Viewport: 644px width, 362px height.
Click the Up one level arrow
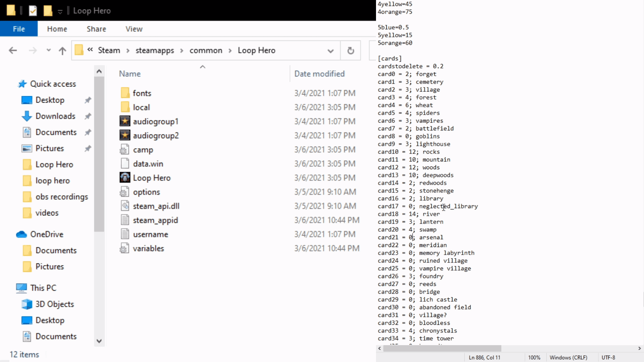tap(62, 50)
